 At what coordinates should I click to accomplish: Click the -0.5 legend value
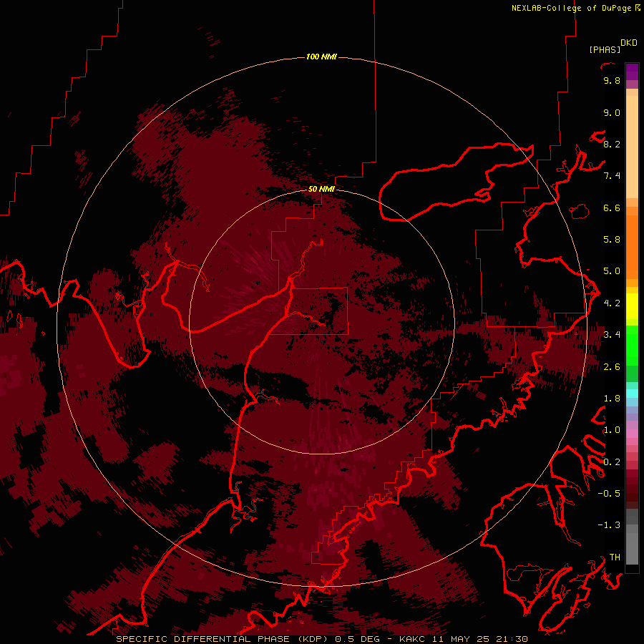point(609,494)
